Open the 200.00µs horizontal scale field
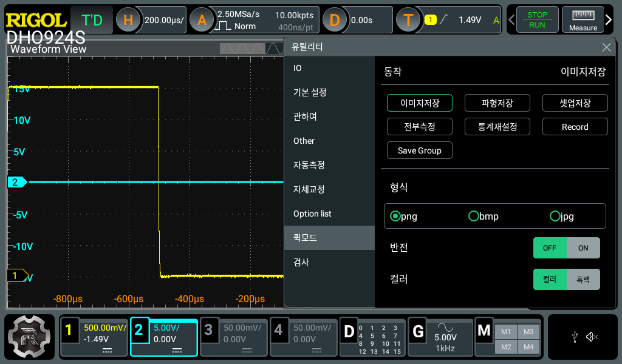Image resolution: width=622 pixels, height=364 pixels. click(x=163, y=20)
